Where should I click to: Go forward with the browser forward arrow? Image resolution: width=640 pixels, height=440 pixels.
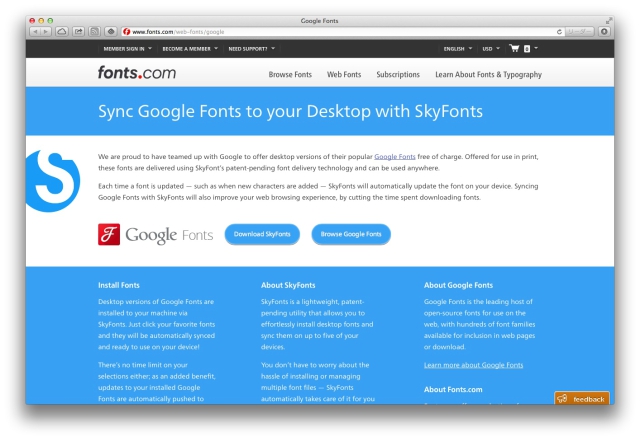46,32
